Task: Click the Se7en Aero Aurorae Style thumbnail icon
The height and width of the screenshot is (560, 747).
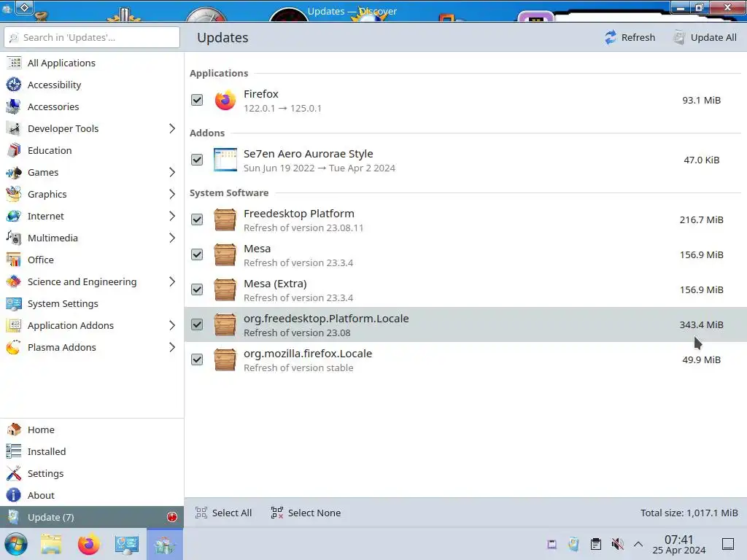Action: click(x=225, y=160)
